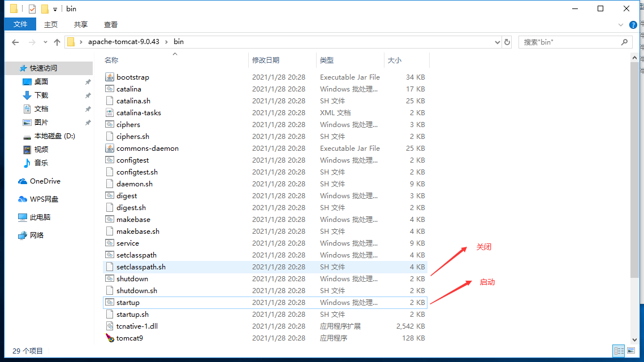The height and width of the screenshot is (362, 644).
Task: Switch to details view layout
Action: coord(619,351)
